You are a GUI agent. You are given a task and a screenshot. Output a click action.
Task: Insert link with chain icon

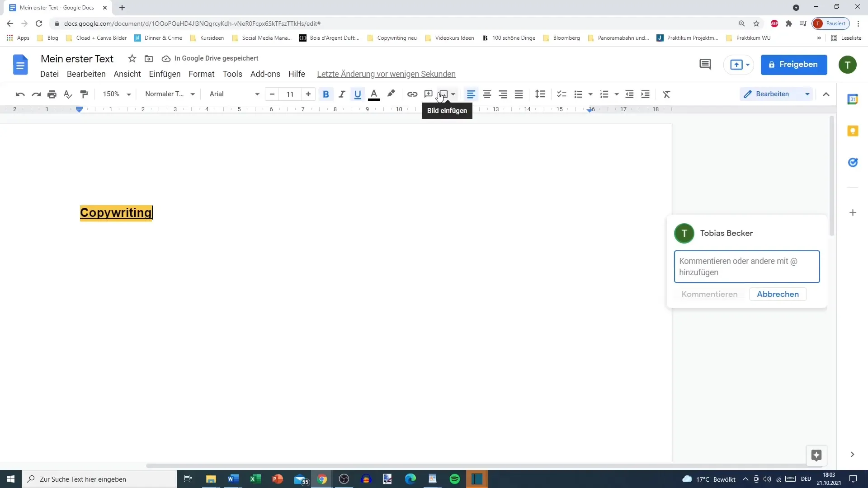[412, 94]
